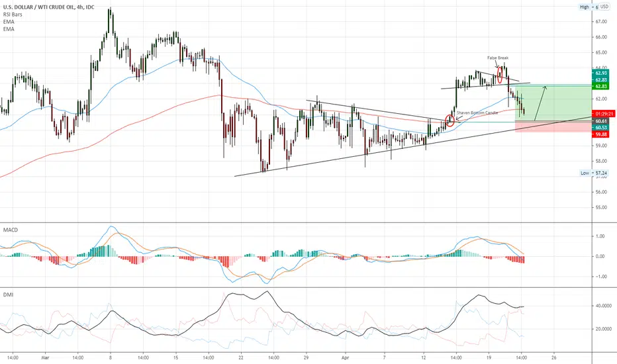Click the Low 57.24 price label
Viewport: 617px width, 364px height.
[x=594, y=173]
